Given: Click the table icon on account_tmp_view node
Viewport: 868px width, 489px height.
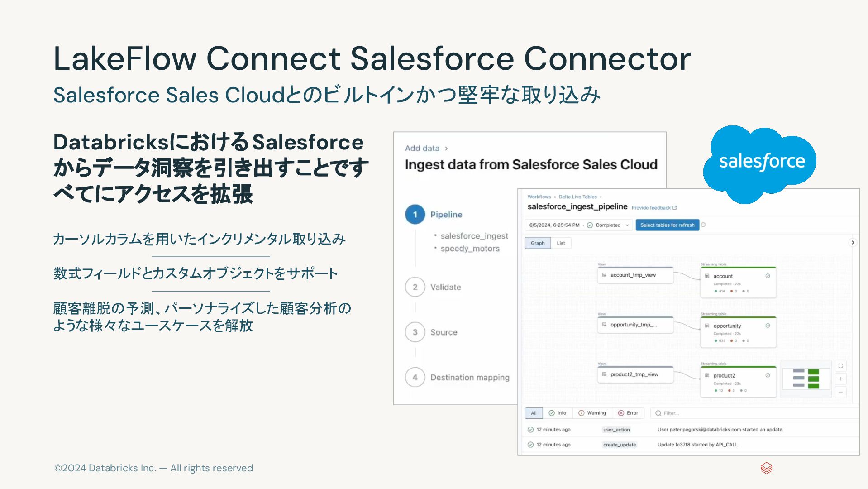Looking at the screenshot, I should 604,275.
